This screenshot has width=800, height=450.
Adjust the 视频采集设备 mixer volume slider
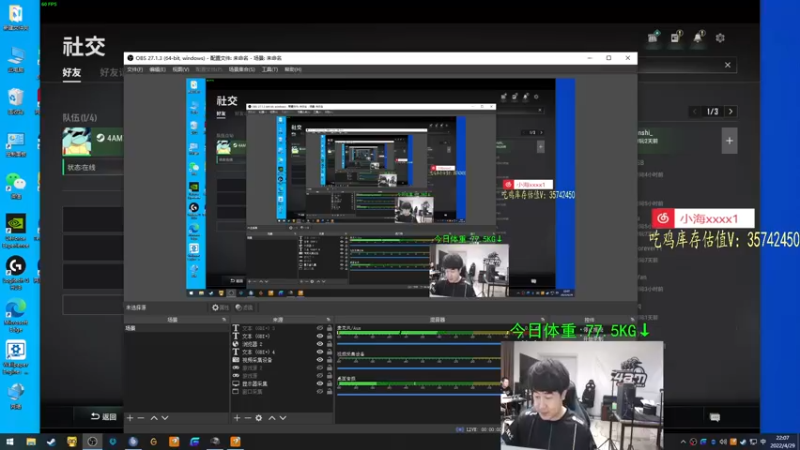click(x=418, y=368)
